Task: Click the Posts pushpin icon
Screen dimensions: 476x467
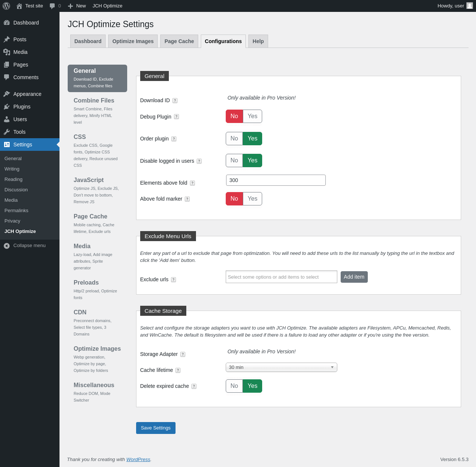Action: [x=7, y=39]
